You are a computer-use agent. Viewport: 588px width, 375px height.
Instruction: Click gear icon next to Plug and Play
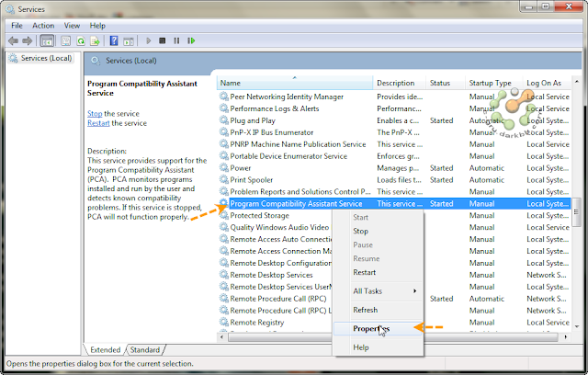click(x=224, y=120)
